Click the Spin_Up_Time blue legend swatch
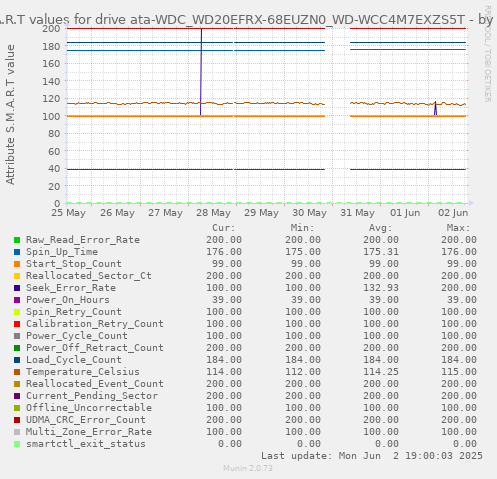 pos(17,252)
